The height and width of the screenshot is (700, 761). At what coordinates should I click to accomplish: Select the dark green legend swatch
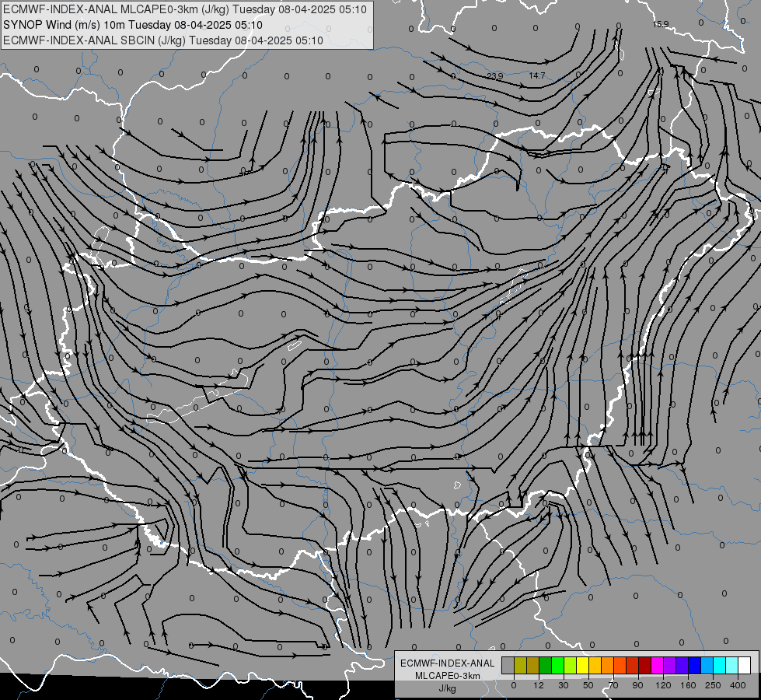546,665
